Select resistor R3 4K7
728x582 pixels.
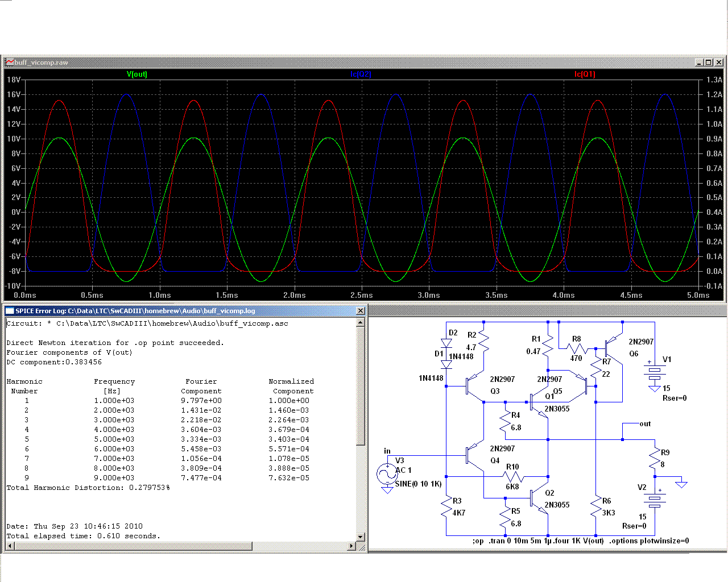(x=446, y=506)
